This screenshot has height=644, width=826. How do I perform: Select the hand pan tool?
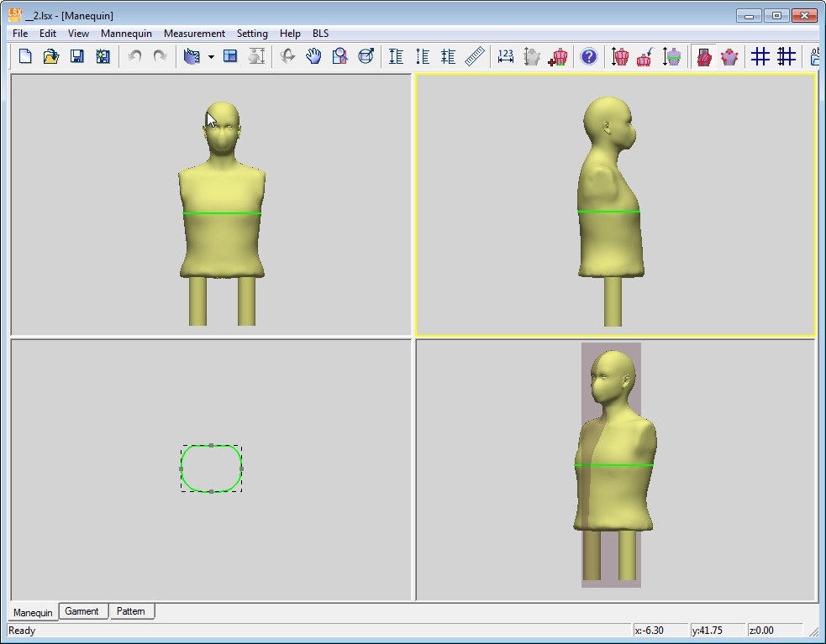[313, 56]
